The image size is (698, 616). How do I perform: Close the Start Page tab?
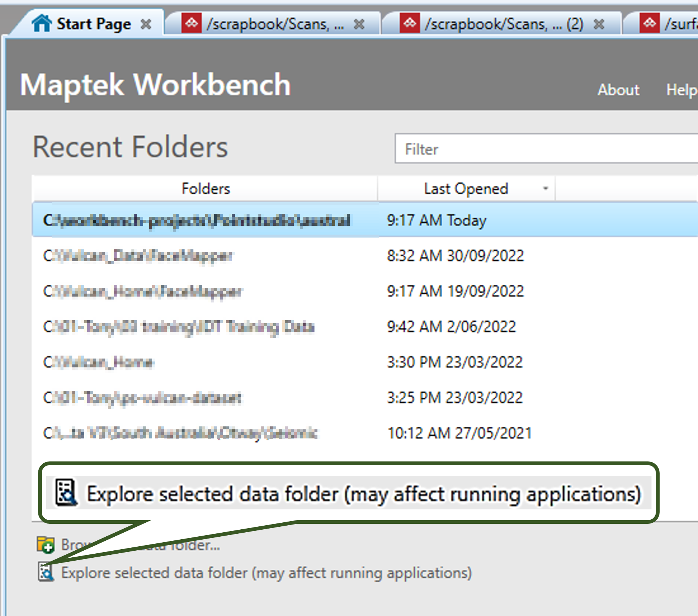pyautogui.click(x=146, y=24)
